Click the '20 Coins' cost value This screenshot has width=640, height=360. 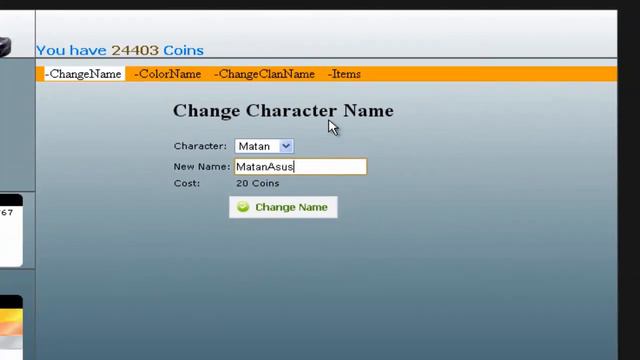tap(258, 183)
